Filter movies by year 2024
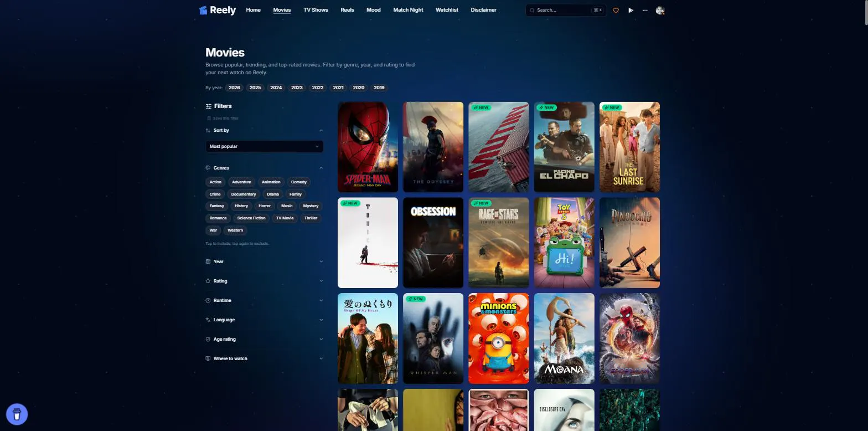 [276, 88]
